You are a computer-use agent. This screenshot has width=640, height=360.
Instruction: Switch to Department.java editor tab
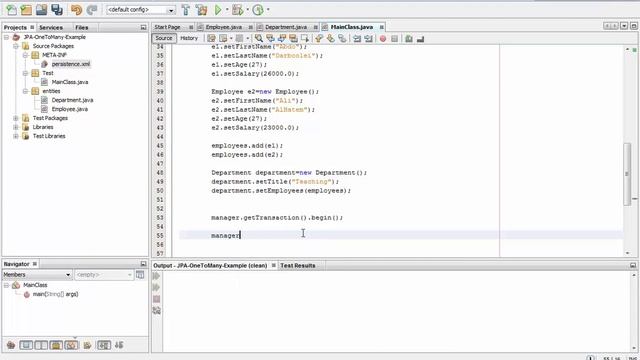[x=286, y=27]
